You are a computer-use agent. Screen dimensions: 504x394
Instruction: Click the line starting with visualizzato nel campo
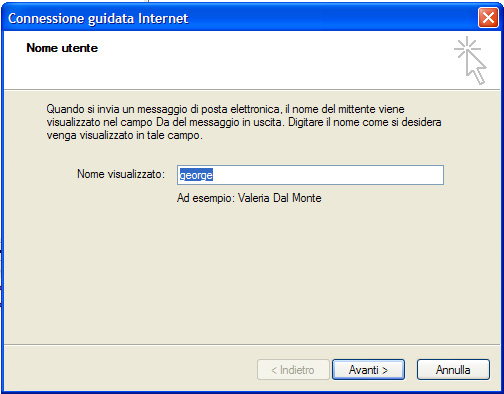coord(244,122)
